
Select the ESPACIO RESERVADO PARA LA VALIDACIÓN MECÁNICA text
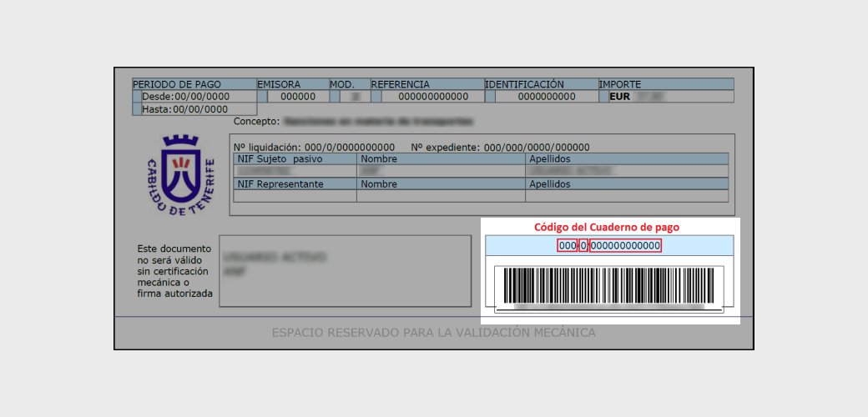(433, 333)
